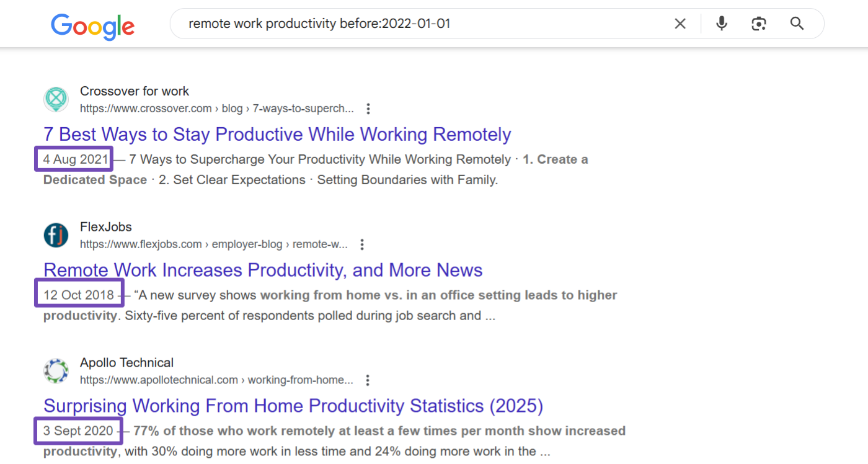Click inside the search query field
The width and height of the screenshot is (868, 464).
pyautogui.click(x=422, y=24)
